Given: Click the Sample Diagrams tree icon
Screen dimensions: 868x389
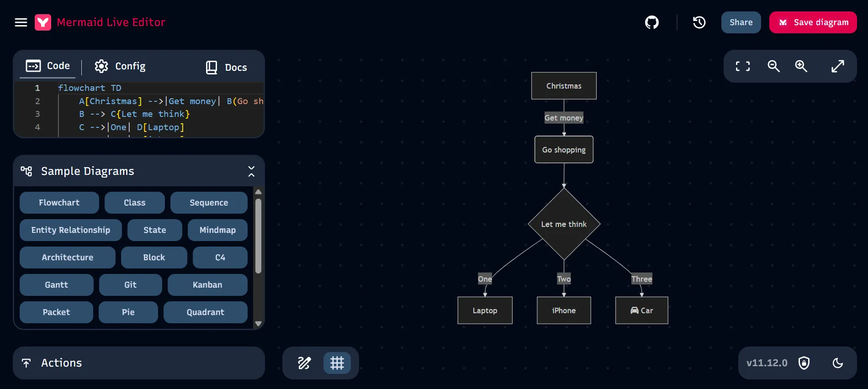Looking at the screenshot, I should [26, 171].
